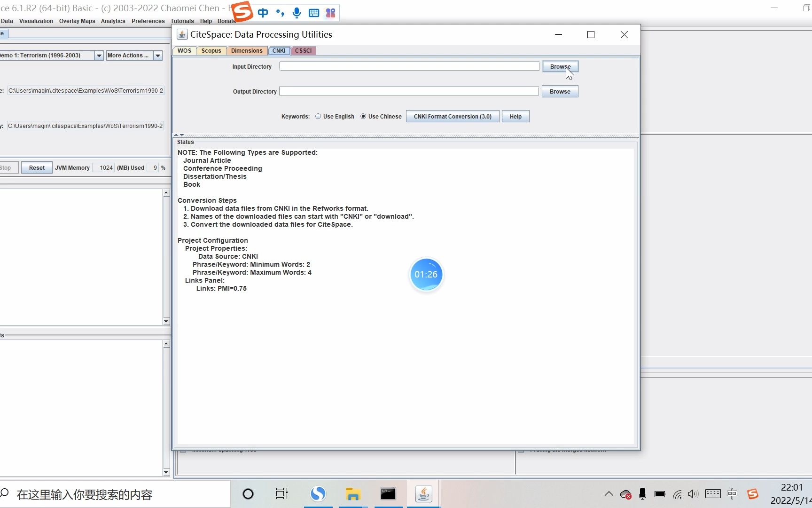Switch to the CSSCI tab

pyautogui.click(x=303, y=51)
